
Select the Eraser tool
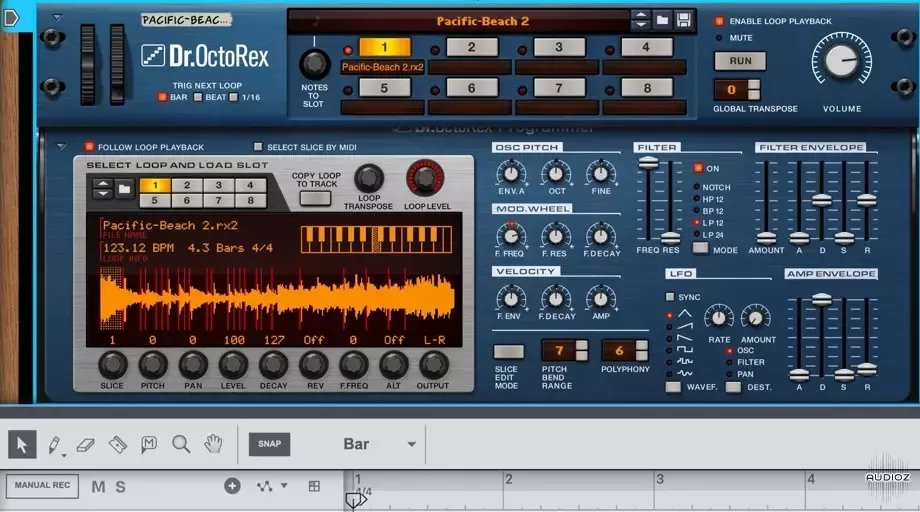coord(86,445)
